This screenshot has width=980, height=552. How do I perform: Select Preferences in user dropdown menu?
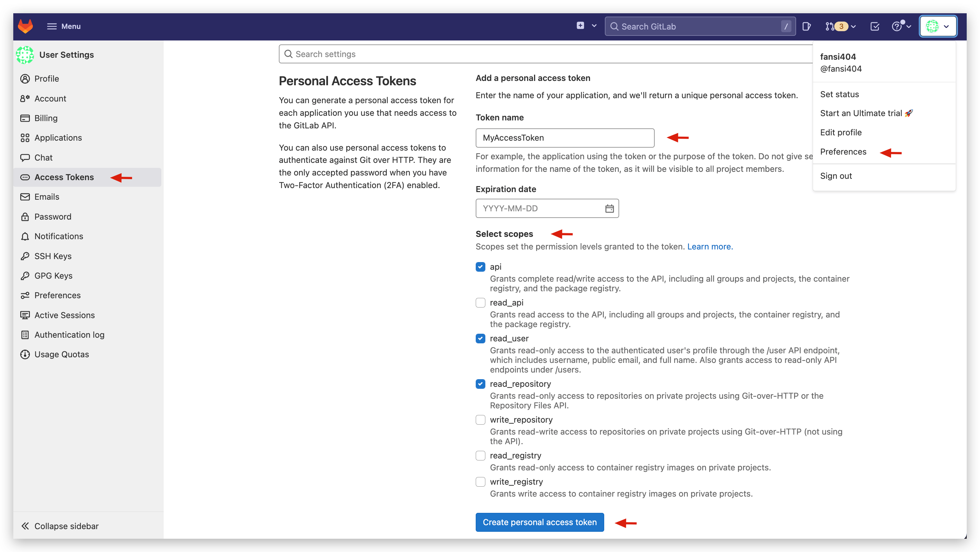[x=843, y=152]
